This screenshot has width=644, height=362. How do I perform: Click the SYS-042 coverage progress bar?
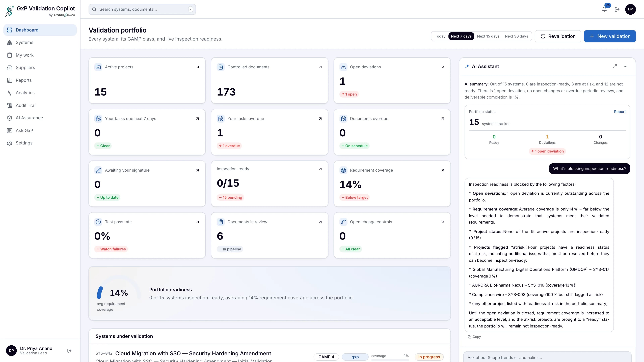pos(390,360)
